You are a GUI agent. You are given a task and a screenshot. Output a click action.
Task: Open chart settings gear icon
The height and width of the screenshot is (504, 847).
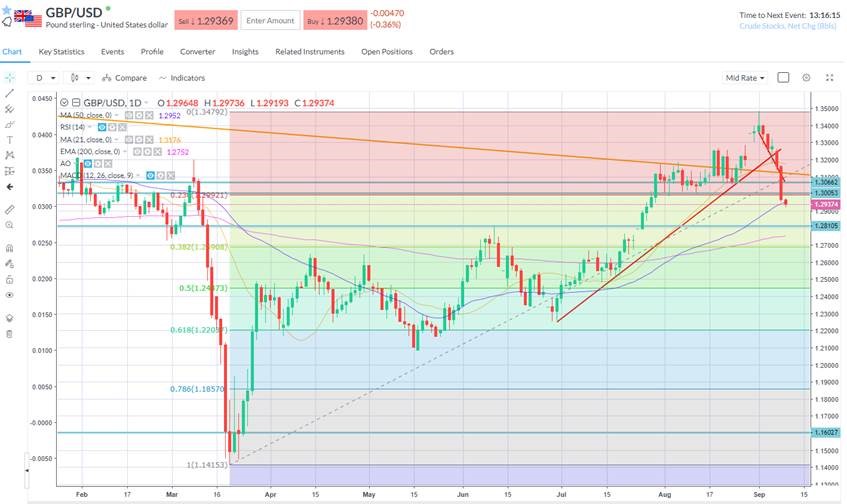[806, 77]
